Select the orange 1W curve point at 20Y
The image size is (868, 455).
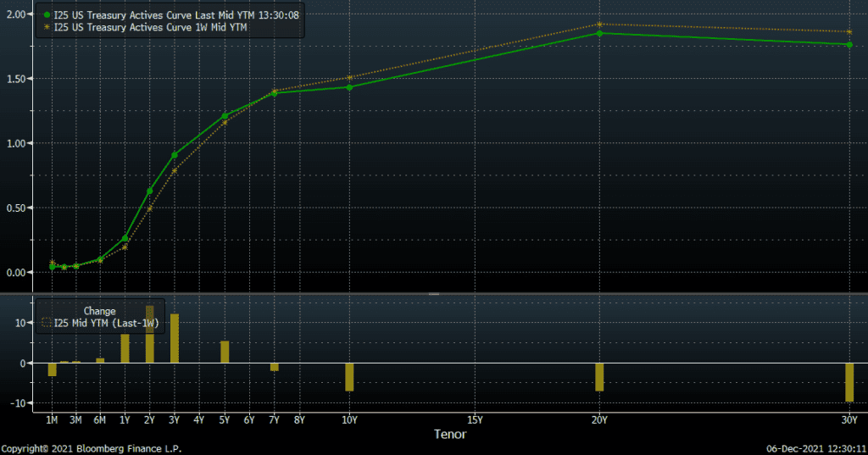tap(599, 25)
